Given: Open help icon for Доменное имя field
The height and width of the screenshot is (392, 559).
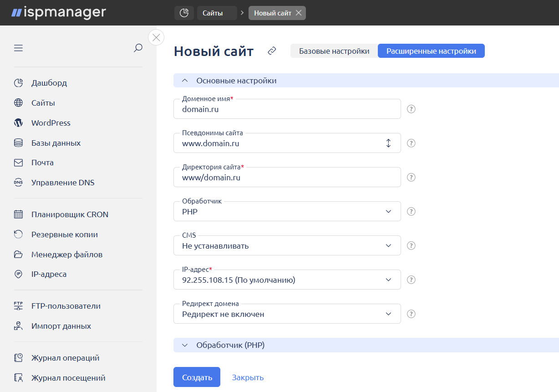Looking at the screenshot, I should (x=411, y=109).
